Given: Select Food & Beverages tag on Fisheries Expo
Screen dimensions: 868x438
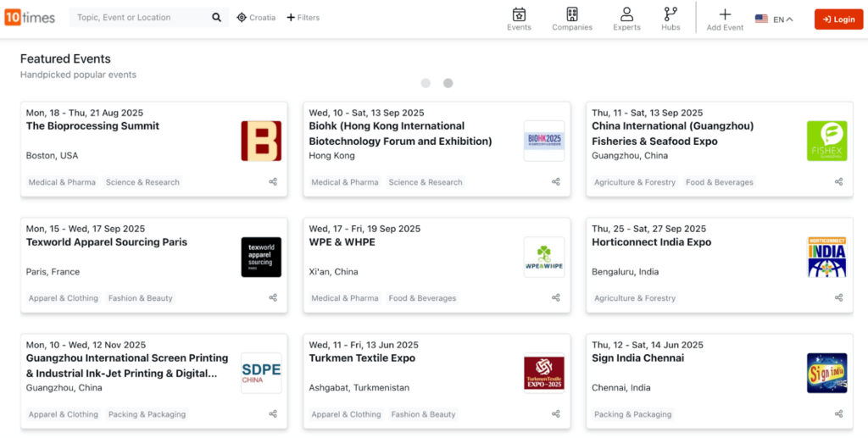Looking at the screenshot, I should [x=719, y=182].
